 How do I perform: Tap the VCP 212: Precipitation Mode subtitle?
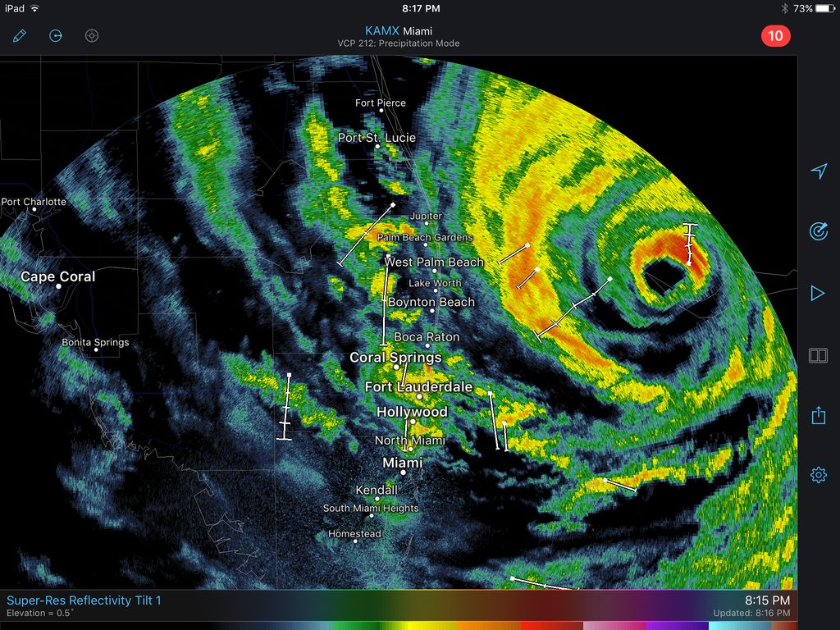tap(399, 43)
